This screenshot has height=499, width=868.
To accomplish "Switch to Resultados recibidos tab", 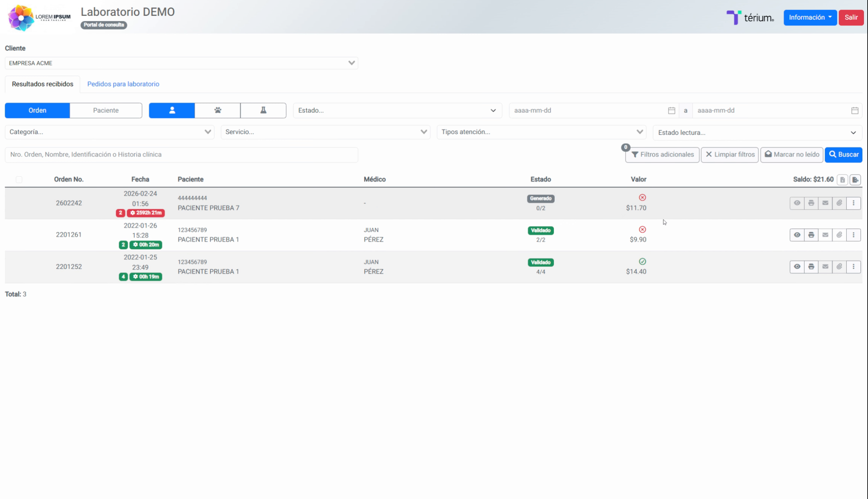I will (42, 84).
